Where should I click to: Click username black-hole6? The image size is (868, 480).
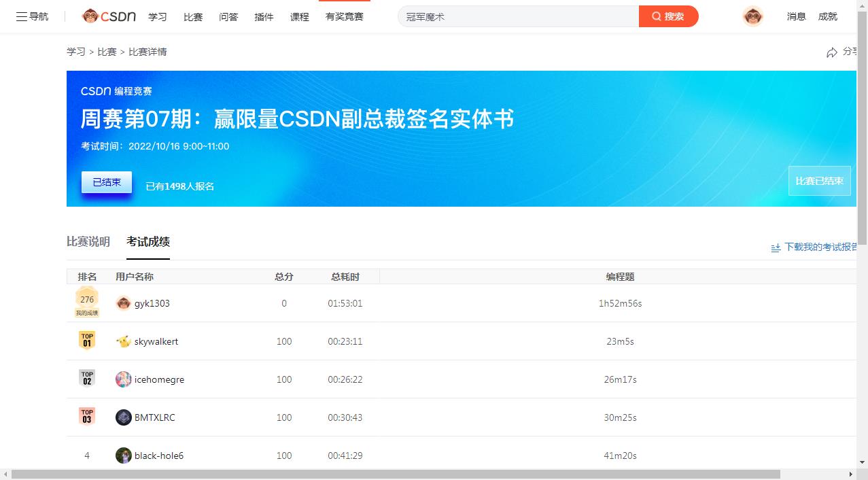click(159, 456)
